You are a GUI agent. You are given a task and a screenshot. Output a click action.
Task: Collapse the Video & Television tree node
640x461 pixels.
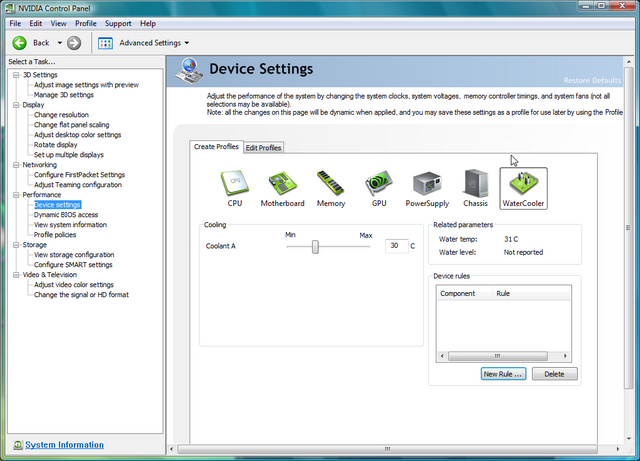[16, 275]
